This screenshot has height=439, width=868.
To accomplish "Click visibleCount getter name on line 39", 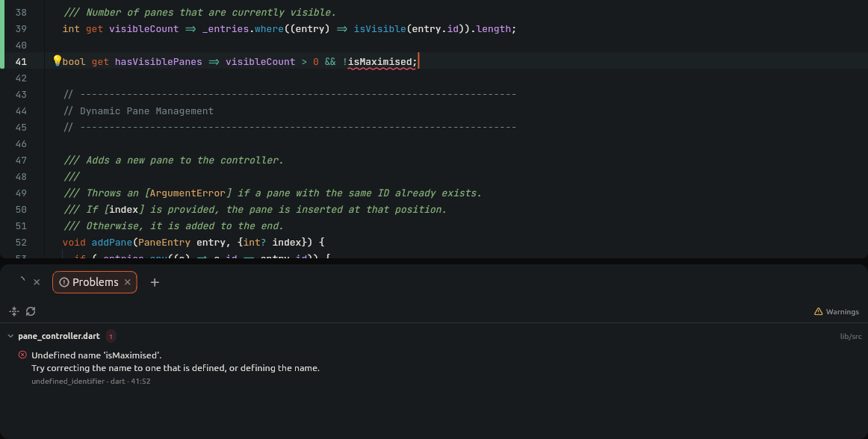I will coord(144,29).
